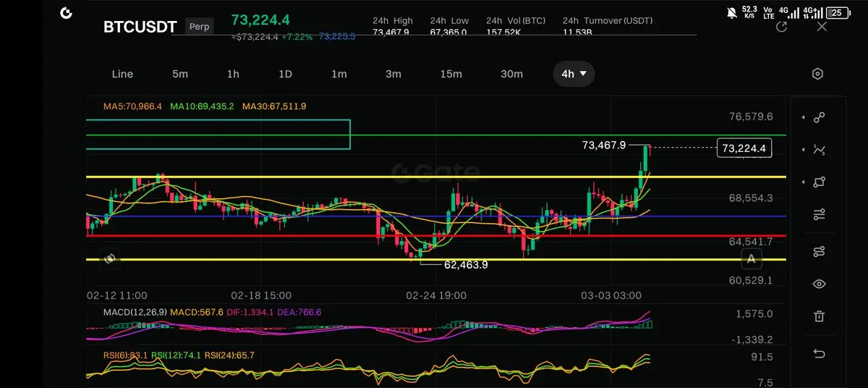868x388 pixels.
Task: Expand the line tool options arrow
Action: pyautogui.click(x=802, y=117)
